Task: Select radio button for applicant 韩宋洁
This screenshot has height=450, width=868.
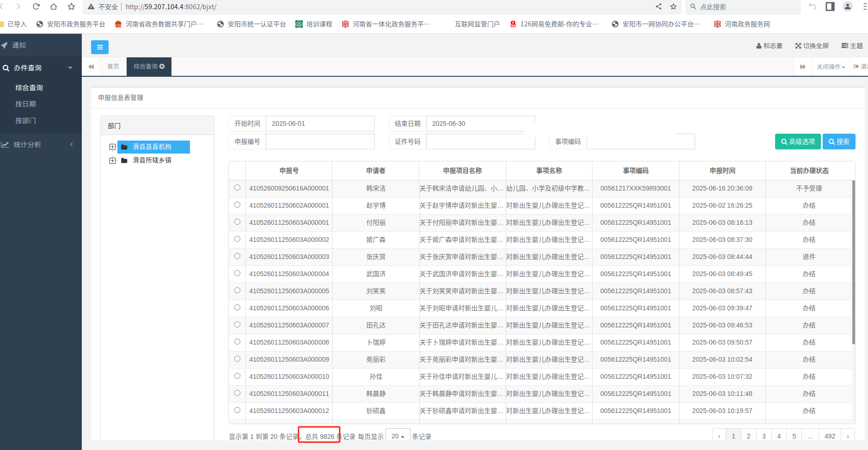Action: coord(237,188)
